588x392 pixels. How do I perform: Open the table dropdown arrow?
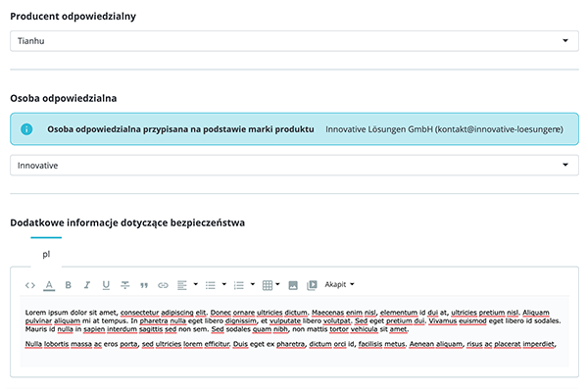pyautogui.click(x=277, y=284)
